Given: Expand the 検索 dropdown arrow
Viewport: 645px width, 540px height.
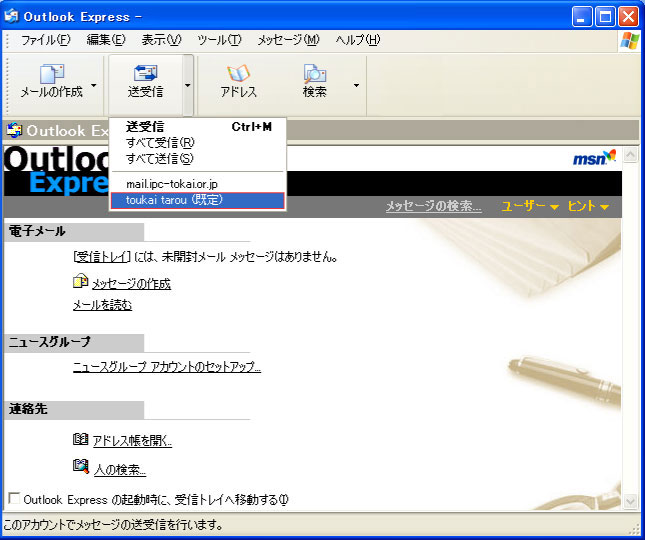Looking at the screenshot, I should pos(356,85).
